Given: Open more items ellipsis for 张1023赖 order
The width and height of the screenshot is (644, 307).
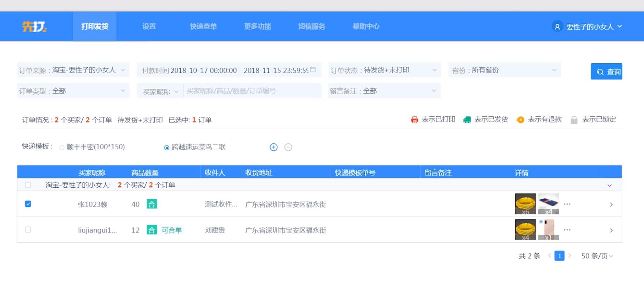Looking at the screenshot, I should click(x=567, y=204).
